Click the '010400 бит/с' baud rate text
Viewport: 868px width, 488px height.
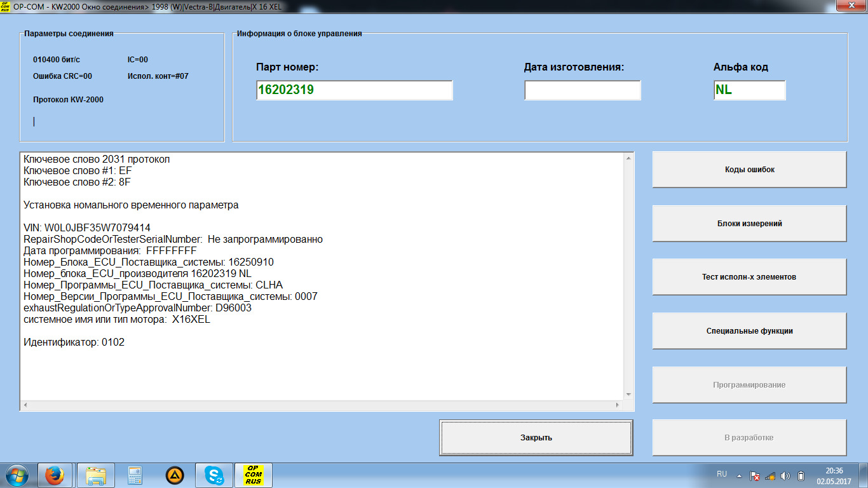point(57,60)
